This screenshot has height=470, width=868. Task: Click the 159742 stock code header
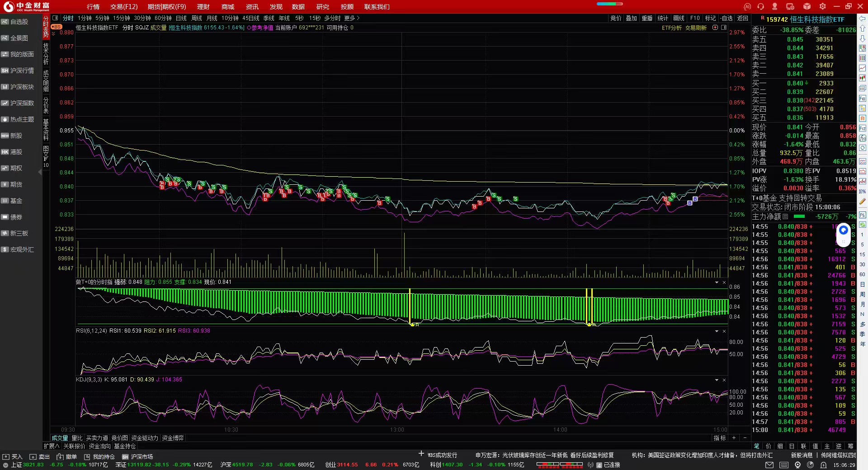point(777,19)
